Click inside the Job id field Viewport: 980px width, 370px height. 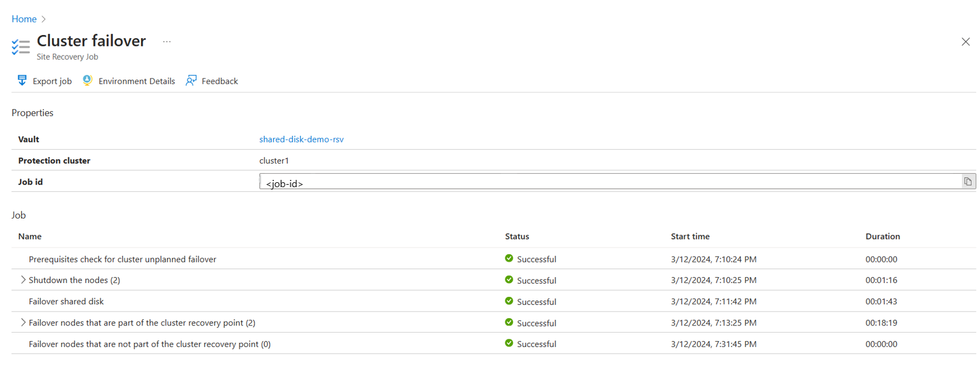603,182
